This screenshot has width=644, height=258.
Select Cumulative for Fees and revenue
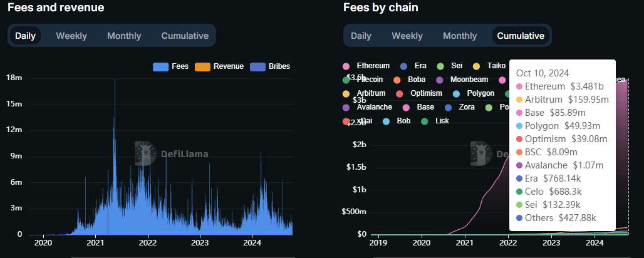pyautogui.click(x=185, y=36)
